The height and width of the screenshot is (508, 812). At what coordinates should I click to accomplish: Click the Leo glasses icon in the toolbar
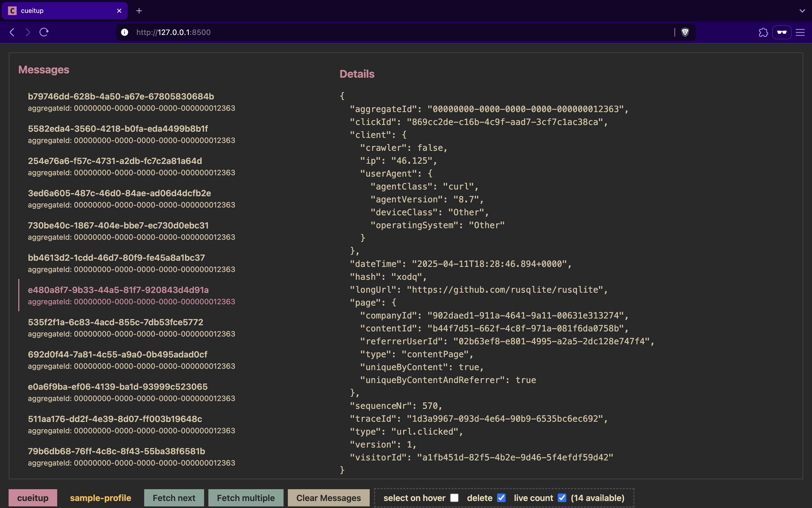point(782,32)
